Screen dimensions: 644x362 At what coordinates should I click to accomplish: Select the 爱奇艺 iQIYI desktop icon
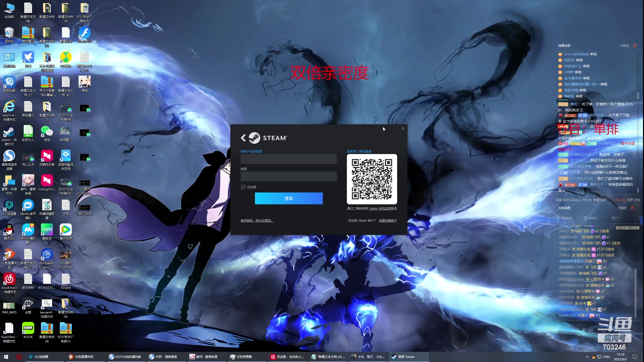[x=47, y=232]
